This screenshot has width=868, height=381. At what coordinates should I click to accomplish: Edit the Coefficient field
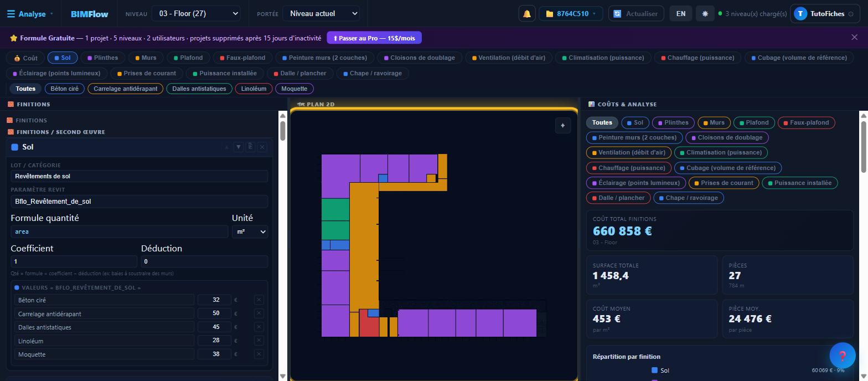[74, 261]
